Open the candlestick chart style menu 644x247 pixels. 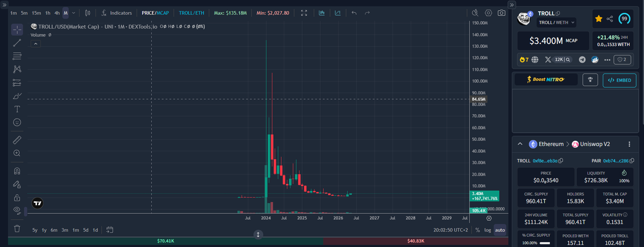(87, 12)
